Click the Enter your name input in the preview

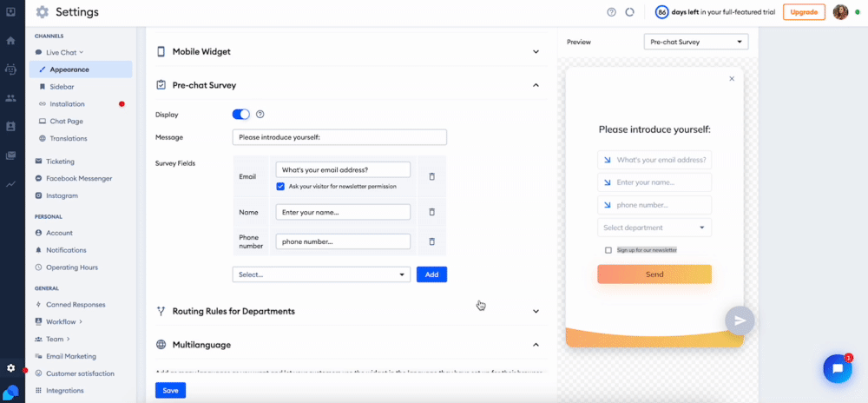[654, 182]
